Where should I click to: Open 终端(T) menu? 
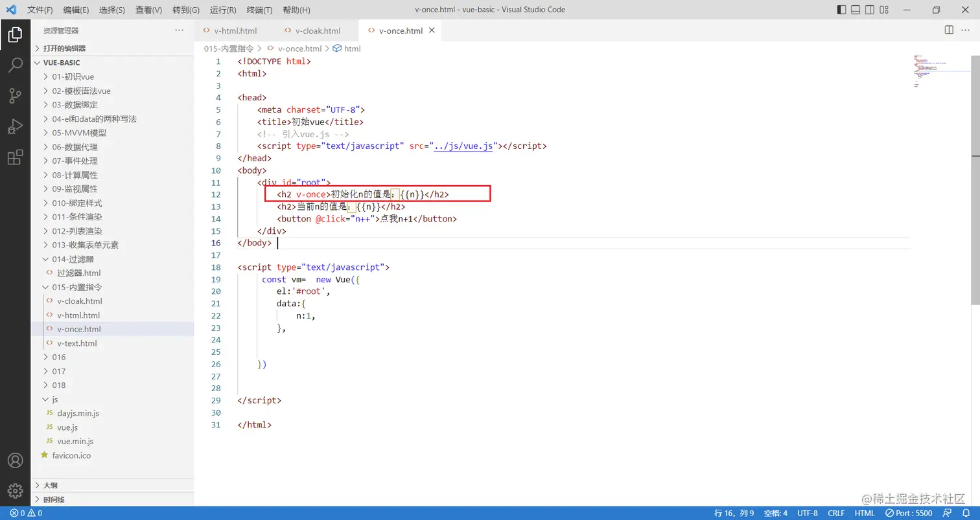260,10
